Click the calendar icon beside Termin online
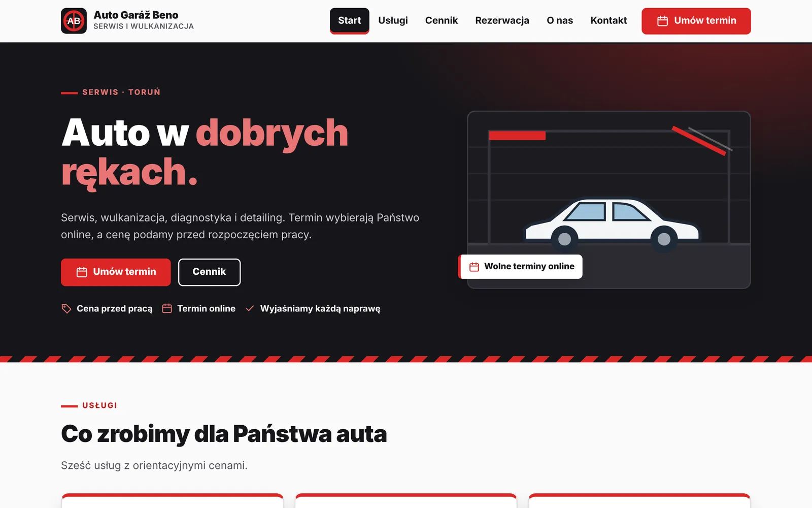 167,308
